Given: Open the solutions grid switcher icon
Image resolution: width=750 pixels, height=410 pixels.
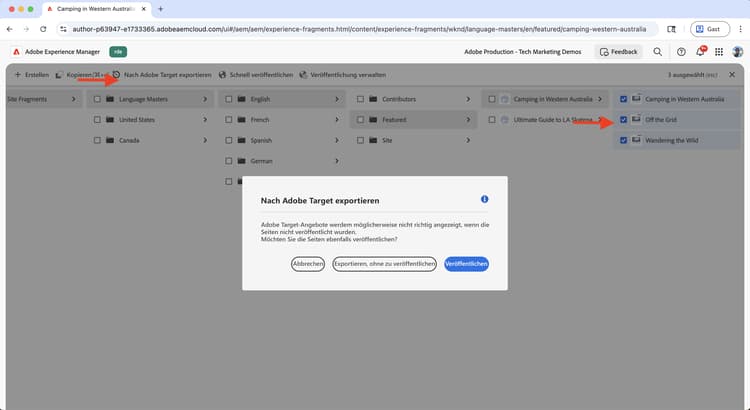Looking at the screenshot, I should click(719, 52).
